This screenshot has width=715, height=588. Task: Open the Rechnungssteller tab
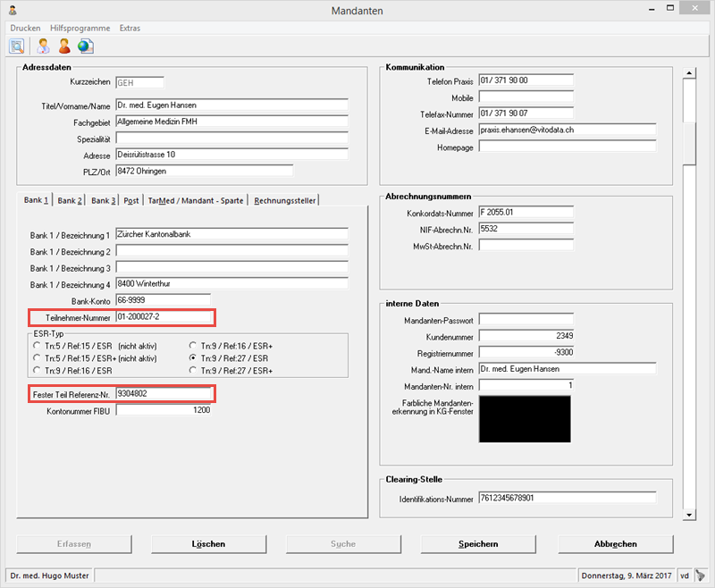(x=284, y=200)
